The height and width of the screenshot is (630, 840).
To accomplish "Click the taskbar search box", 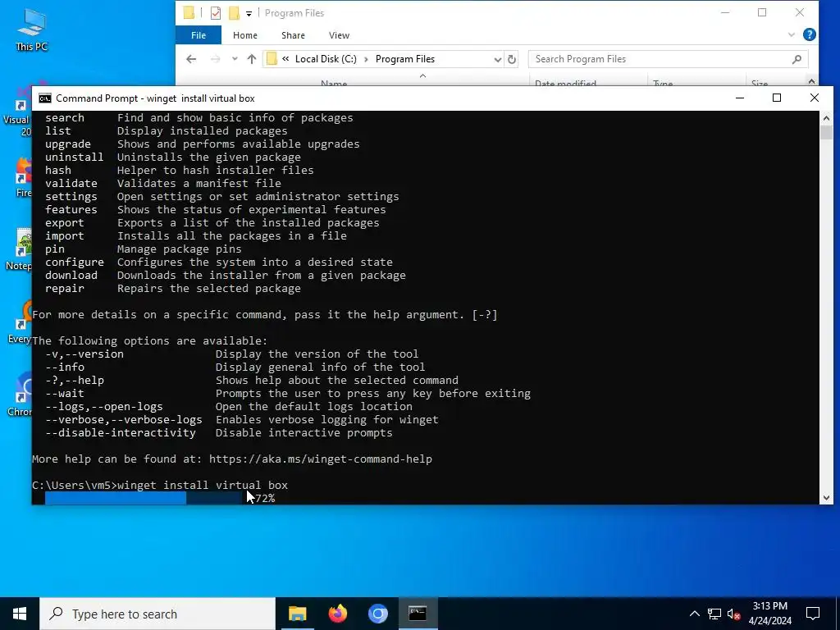I will click(157, 614).
